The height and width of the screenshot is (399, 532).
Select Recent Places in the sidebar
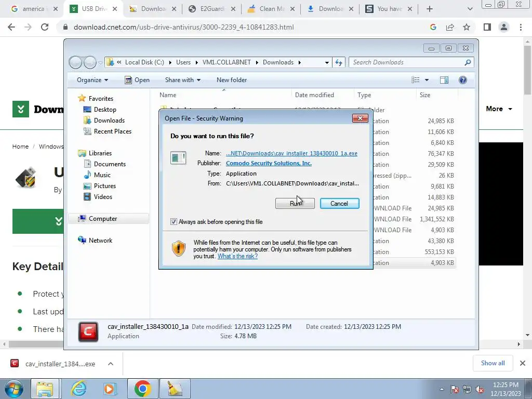pos(113,131)
